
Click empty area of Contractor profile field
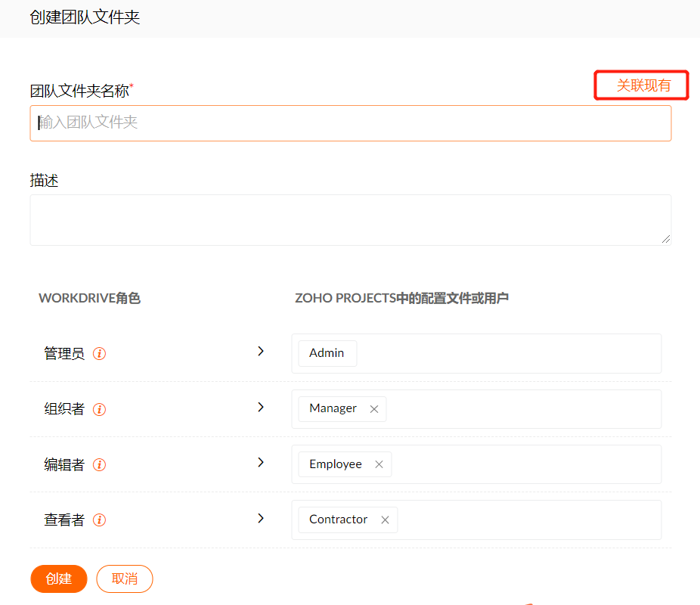click(529, 520)
